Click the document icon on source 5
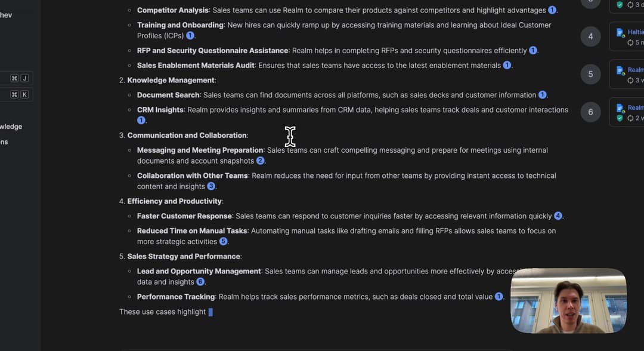Viewport: 644px width, 351px height. [x=620, y=70]
